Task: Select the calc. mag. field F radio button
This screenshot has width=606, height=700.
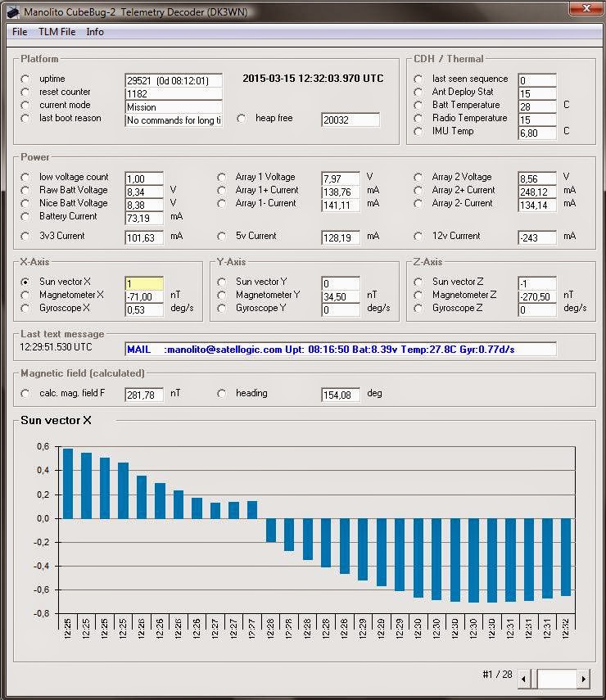Action: pos(25,394)
